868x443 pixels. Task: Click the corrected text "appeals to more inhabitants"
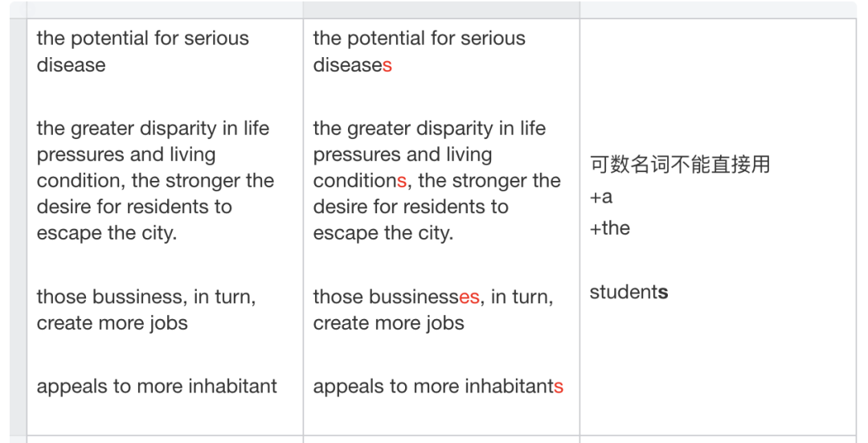[438, 386]
